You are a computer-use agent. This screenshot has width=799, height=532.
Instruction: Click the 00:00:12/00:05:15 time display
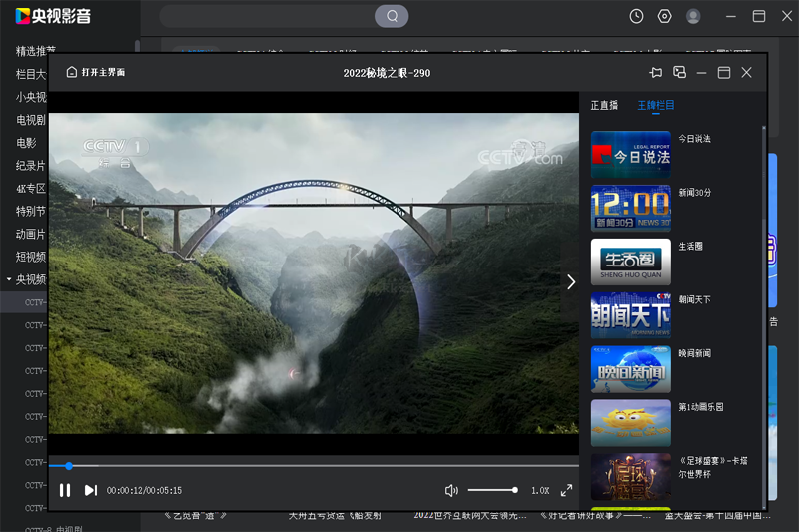144,490
